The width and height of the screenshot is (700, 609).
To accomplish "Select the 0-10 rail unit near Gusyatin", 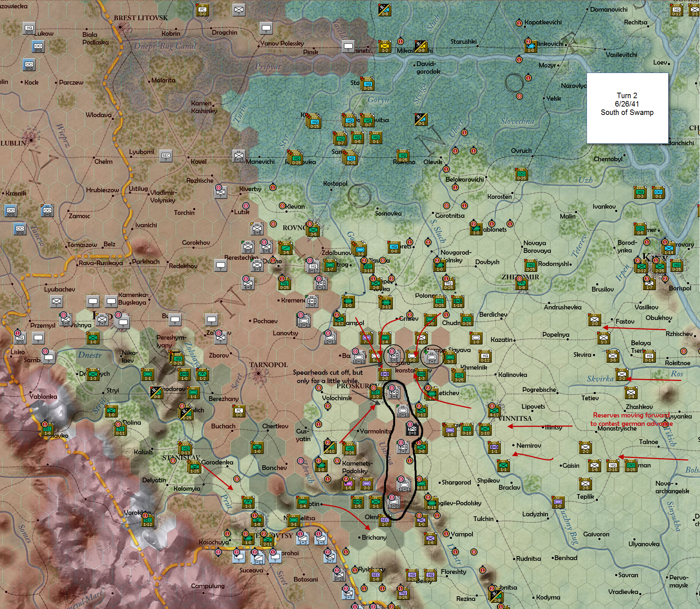I will [x=330, y=448].
